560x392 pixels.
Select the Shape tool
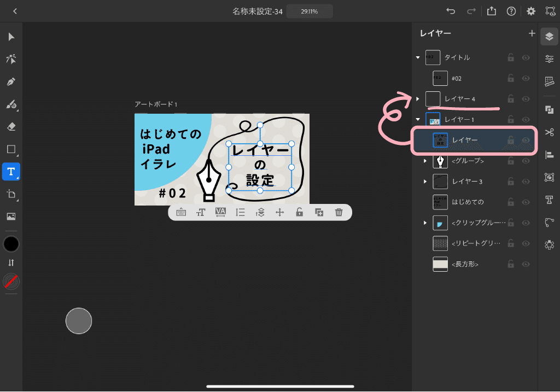(11, 149)
